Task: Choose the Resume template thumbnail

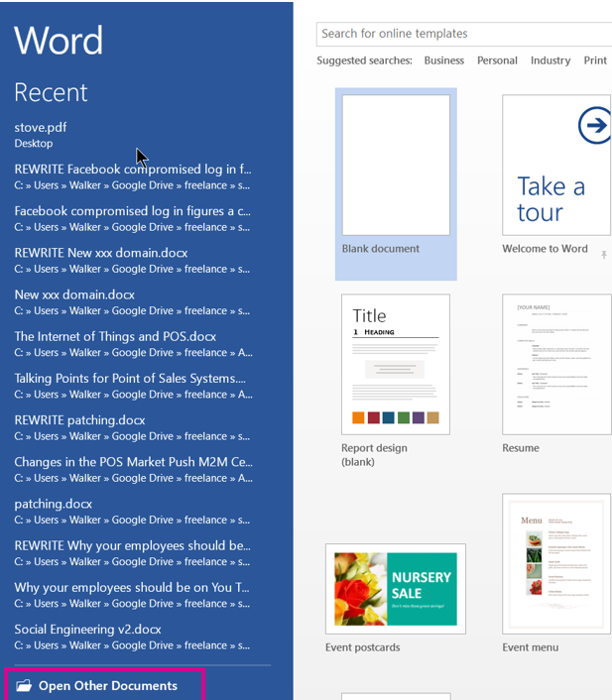Action: click(x=556, y=364)
